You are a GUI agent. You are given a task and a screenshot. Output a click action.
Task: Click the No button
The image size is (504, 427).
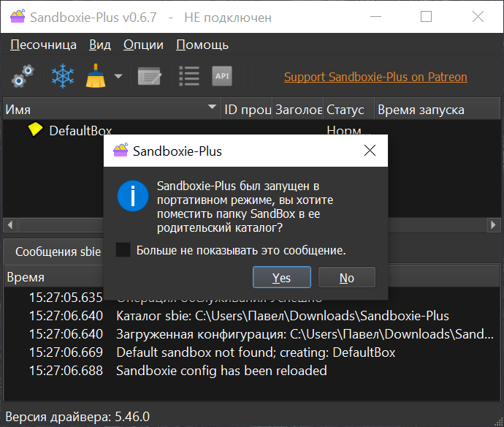point(347,277)
